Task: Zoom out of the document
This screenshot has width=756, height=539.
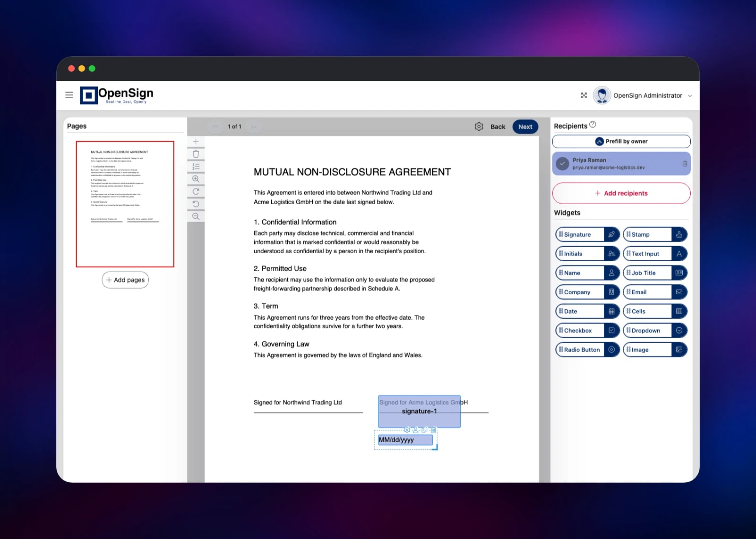Action: (196, 216)
